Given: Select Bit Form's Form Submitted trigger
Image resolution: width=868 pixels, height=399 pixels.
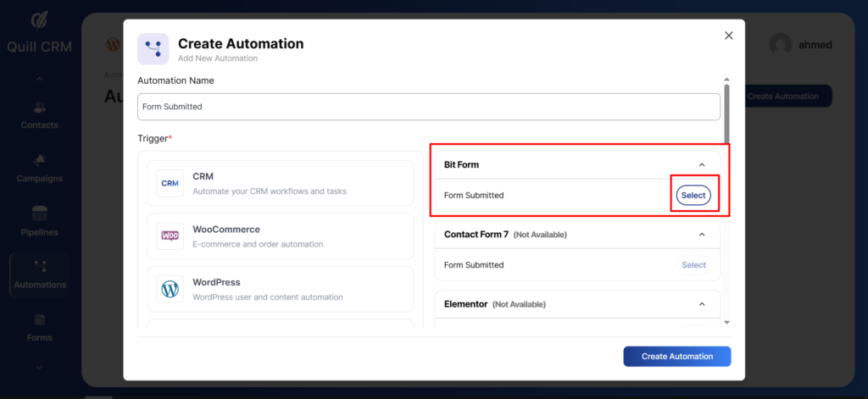Looking at the screenshot, I should 693,196.
